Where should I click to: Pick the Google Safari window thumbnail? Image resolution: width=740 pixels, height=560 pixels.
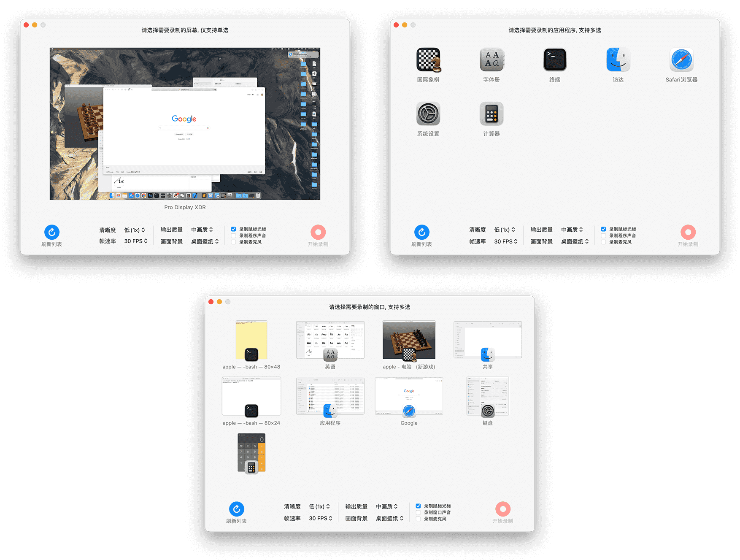pos(409,396)
